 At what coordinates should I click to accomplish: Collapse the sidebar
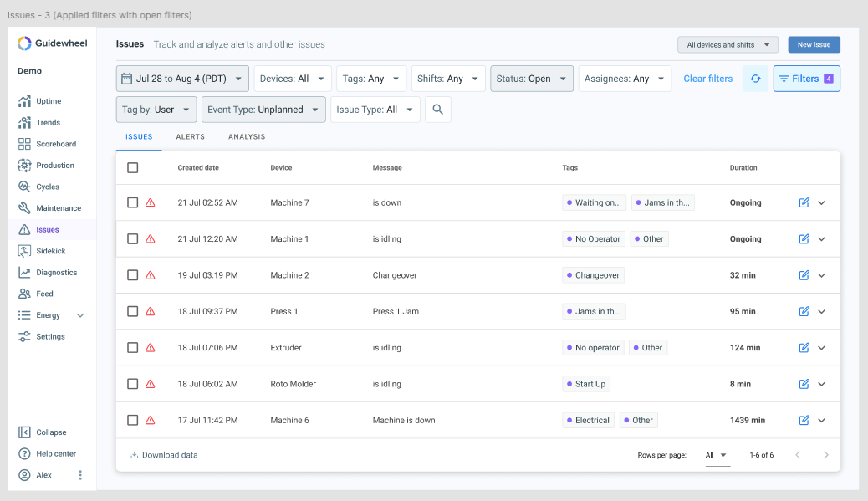(x=43, y=432)
